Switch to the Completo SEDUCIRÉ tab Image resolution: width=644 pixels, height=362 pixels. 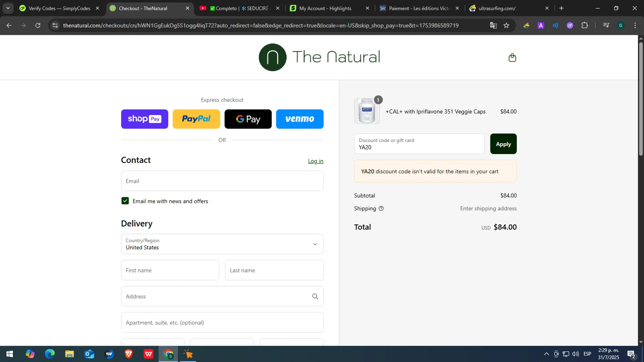240,8
